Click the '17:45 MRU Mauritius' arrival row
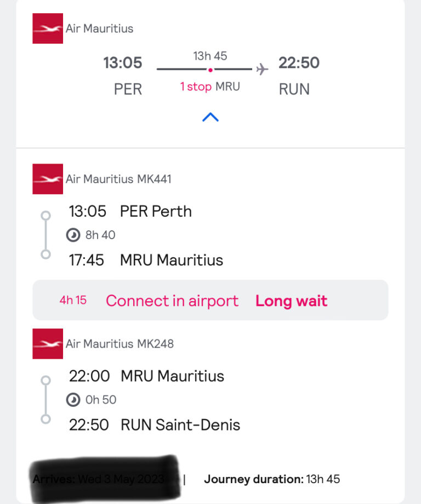Image resolution: width=421 pixels, height=504 pixels. coord(146,260)
